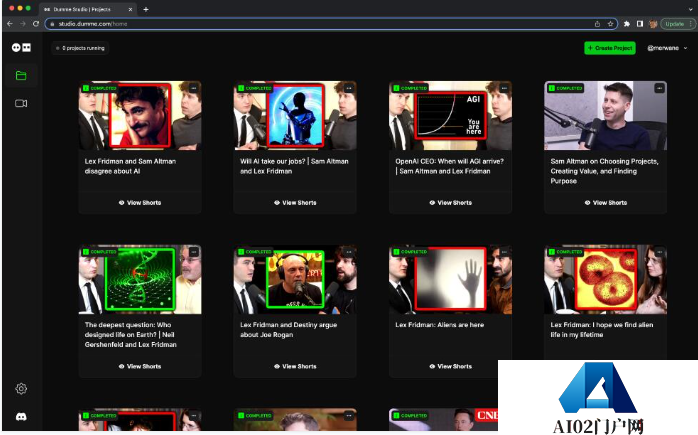
Task: Click the browser Update button
Action: tap(677, 24)
